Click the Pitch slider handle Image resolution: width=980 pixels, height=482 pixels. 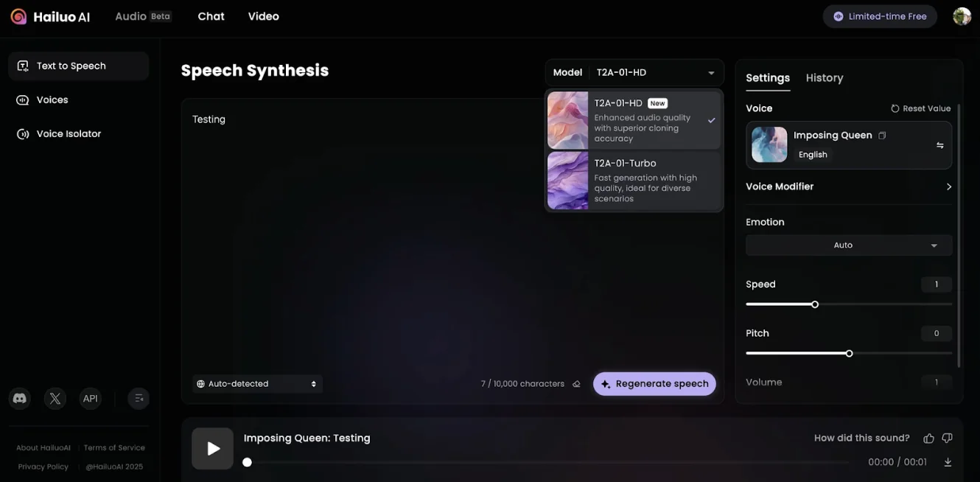tap(849, 354)
